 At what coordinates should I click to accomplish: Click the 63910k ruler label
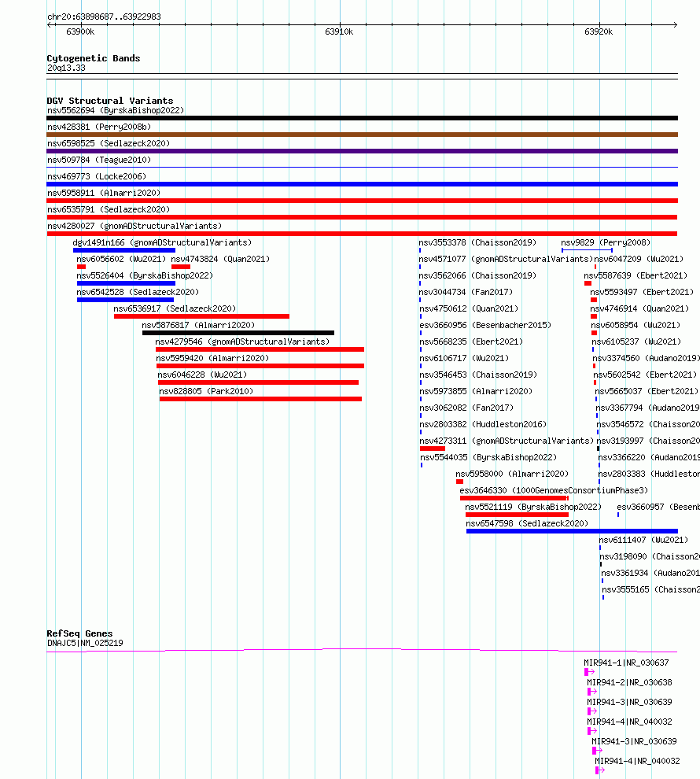(x=339, y=31)
